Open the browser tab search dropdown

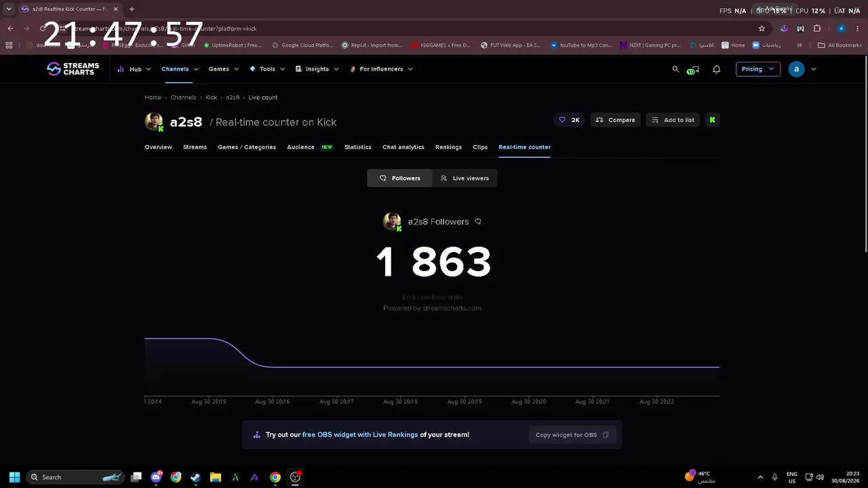[9, 9]
